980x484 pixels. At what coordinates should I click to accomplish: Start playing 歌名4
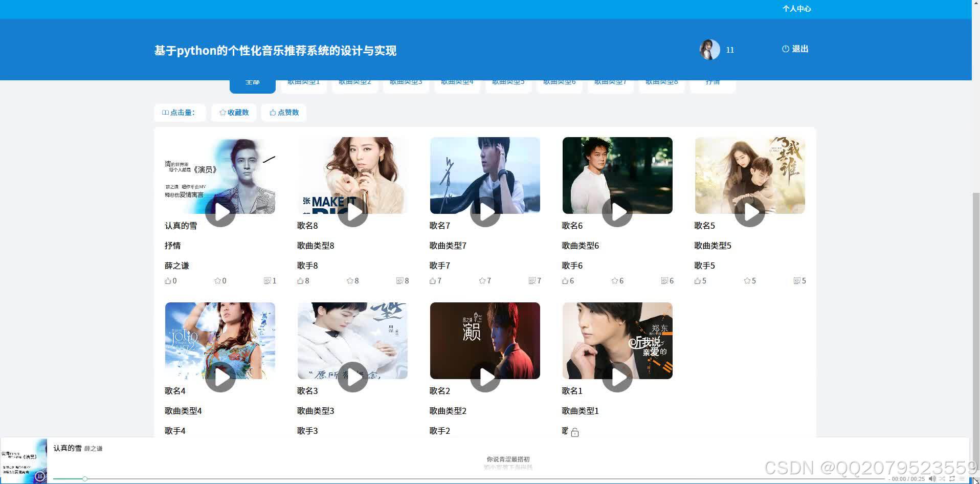tap(220, 377)
